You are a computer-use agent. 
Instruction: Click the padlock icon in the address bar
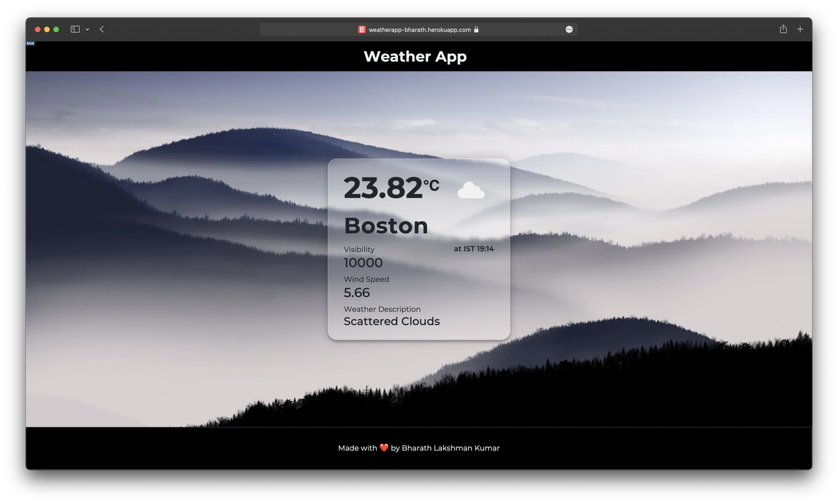coord(476,29)
